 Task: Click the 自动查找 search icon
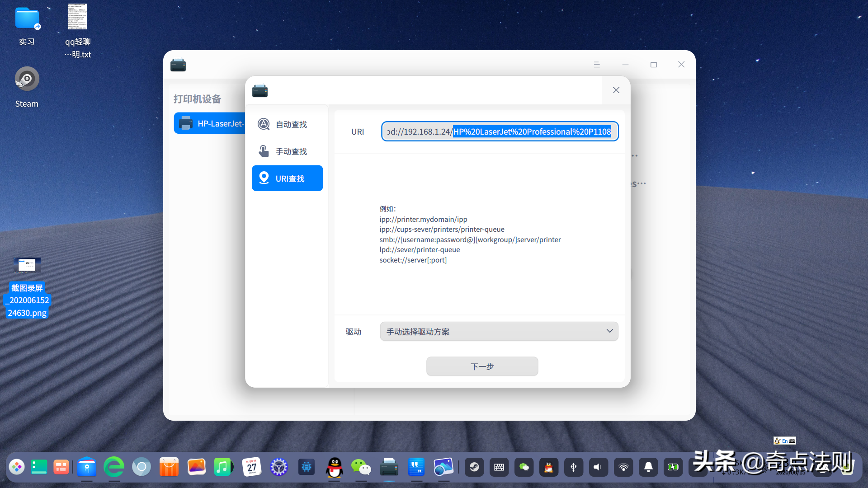point(264,124)
